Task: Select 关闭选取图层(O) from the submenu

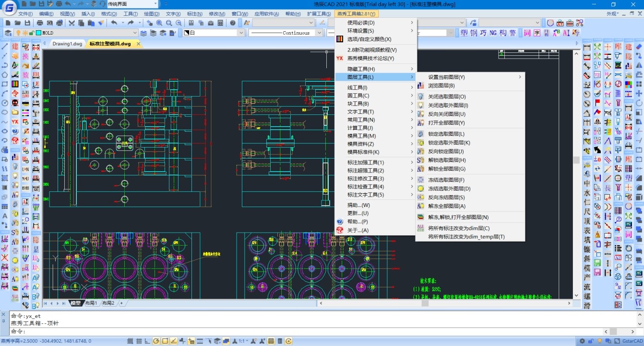Action: coord(446,97)
